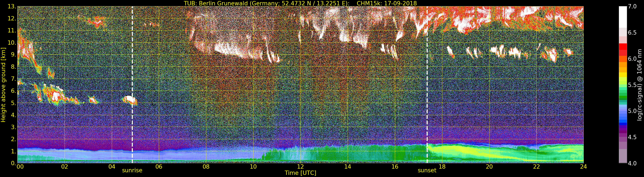Click the vertical signal-intensity color bar
Image resolution: width=644 pixels, height=177 pixels.
pos(623,85)
